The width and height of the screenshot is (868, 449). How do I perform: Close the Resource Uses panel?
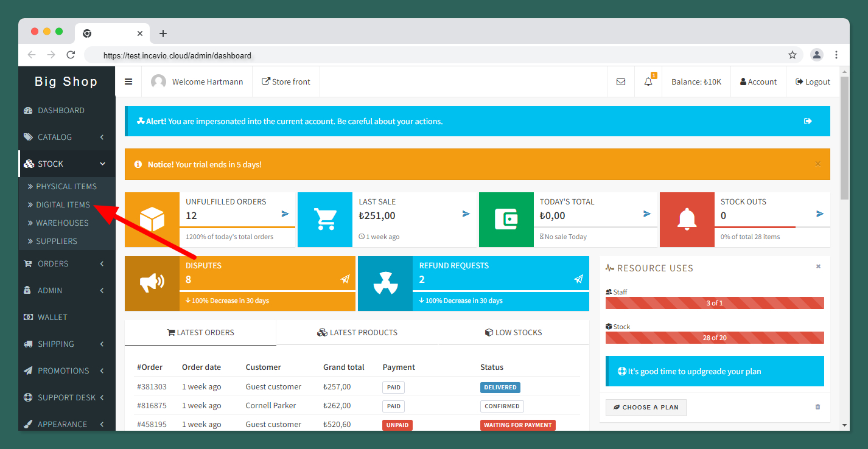[x=818, y=266]
